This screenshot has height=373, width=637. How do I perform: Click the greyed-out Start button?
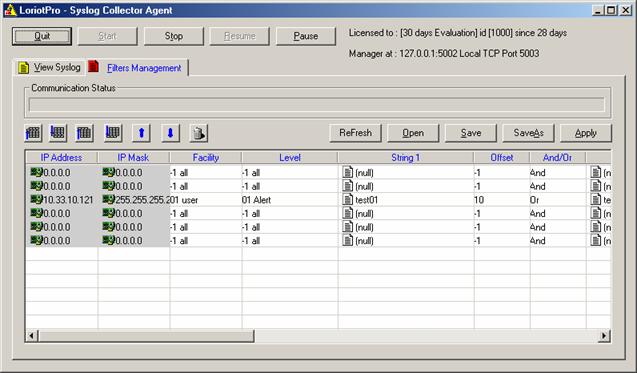pos(107,36)
